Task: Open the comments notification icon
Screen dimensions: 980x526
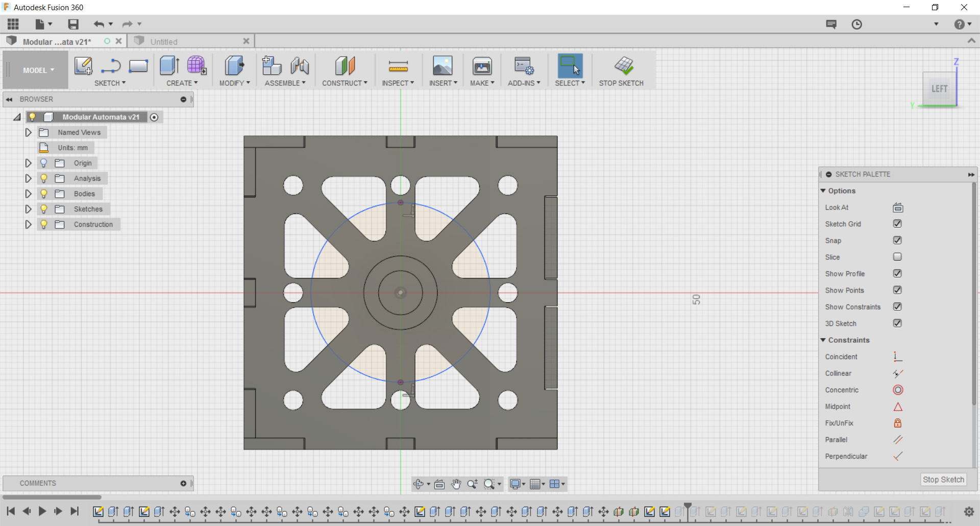Action: coord(831,24)
